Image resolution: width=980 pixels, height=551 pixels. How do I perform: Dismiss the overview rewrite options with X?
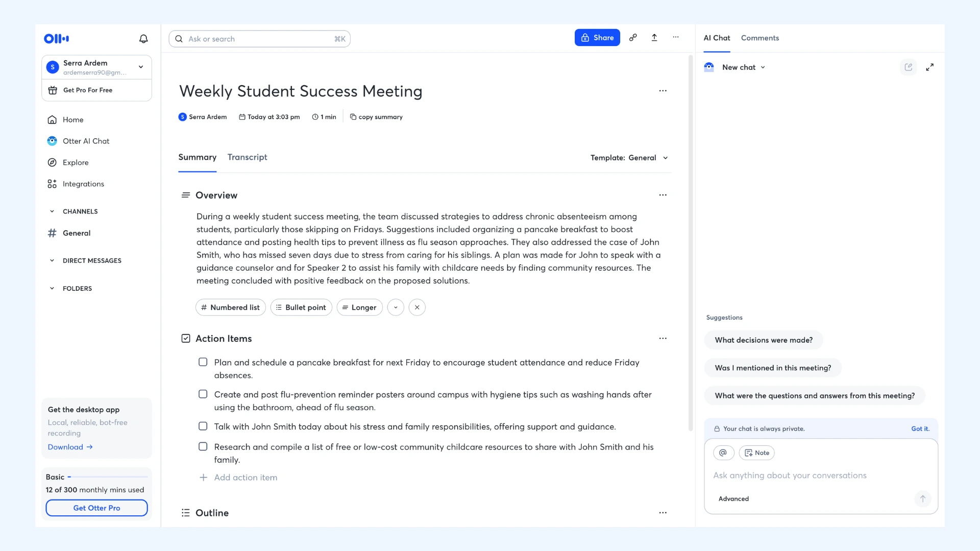[x=417, y=308]
